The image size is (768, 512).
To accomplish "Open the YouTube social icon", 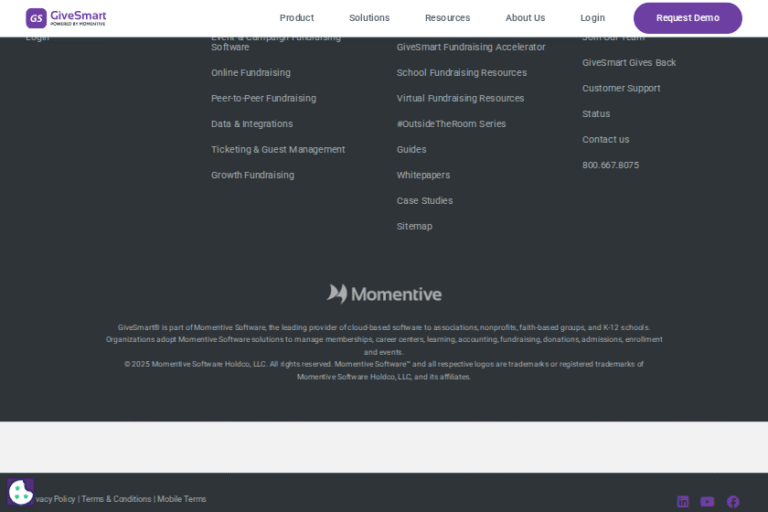I will coord(708,502).
